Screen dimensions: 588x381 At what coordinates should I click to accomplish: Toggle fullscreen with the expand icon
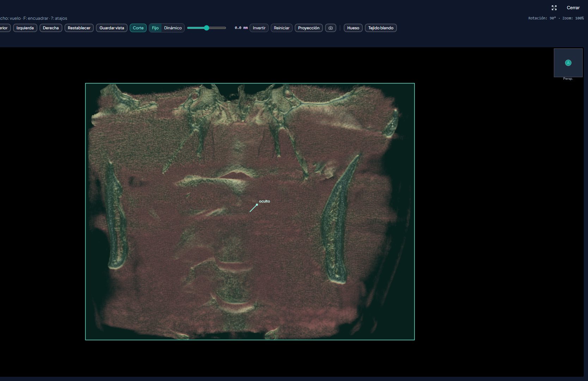(x=554, y=8)
